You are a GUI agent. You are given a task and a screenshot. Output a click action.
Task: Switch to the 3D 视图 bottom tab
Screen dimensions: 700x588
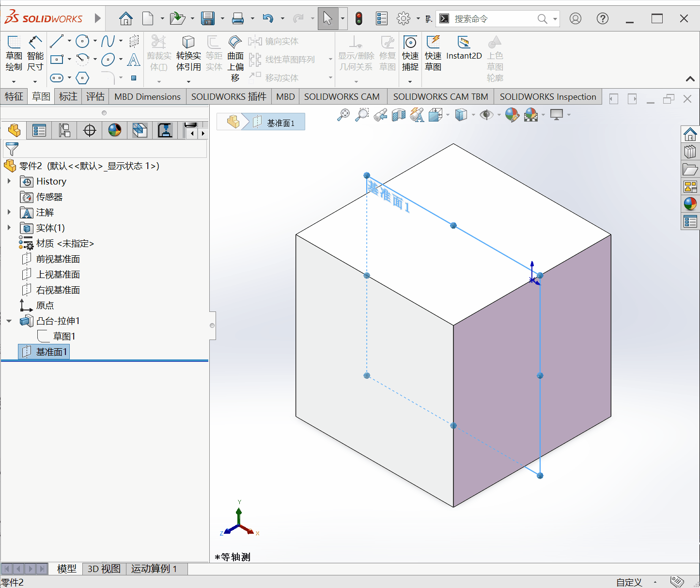point(104,569)
